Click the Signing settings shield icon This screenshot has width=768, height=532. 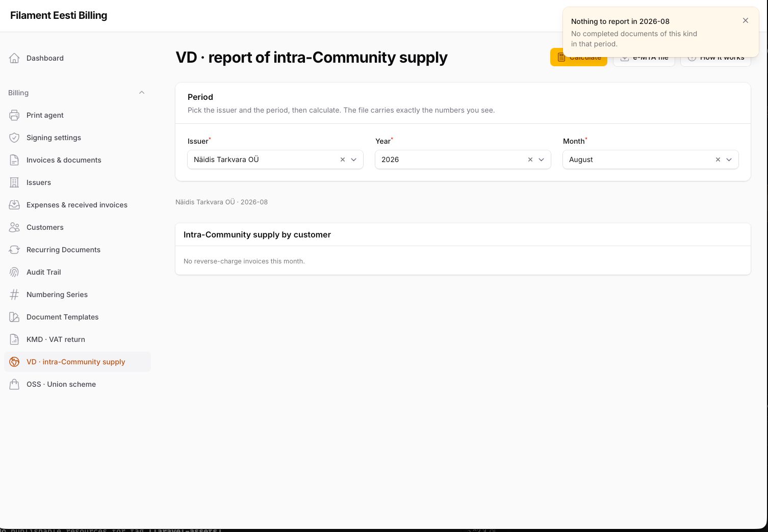coord(14,138)
